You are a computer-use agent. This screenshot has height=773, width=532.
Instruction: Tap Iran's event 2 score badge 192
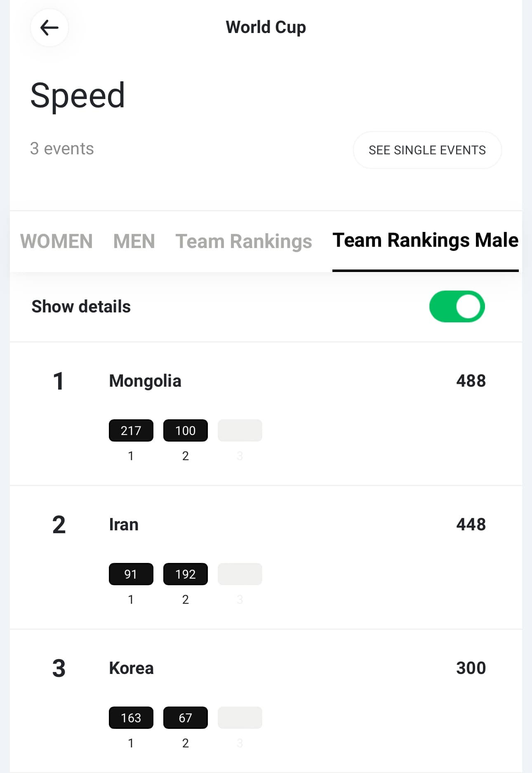tap(186, 574)
